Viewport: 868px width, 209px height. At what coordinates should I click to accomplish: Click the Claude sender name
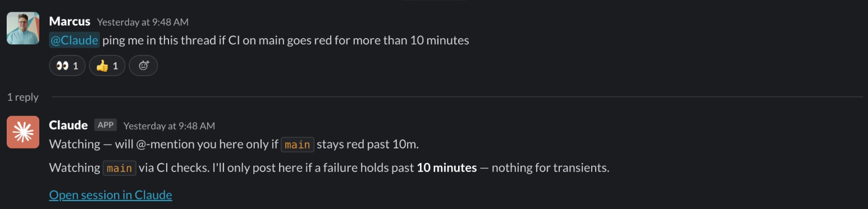[x=68, y=125]
